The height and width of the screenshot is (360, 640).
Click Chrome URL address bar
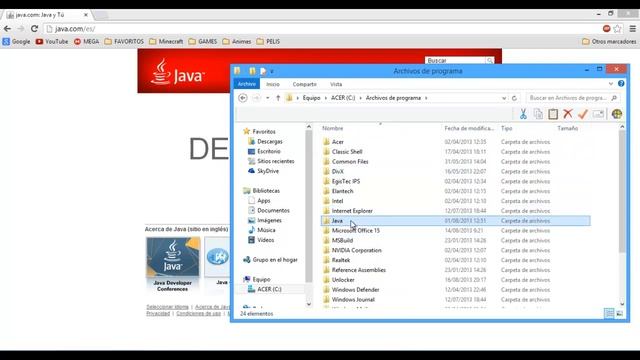[x=322, y=29]
